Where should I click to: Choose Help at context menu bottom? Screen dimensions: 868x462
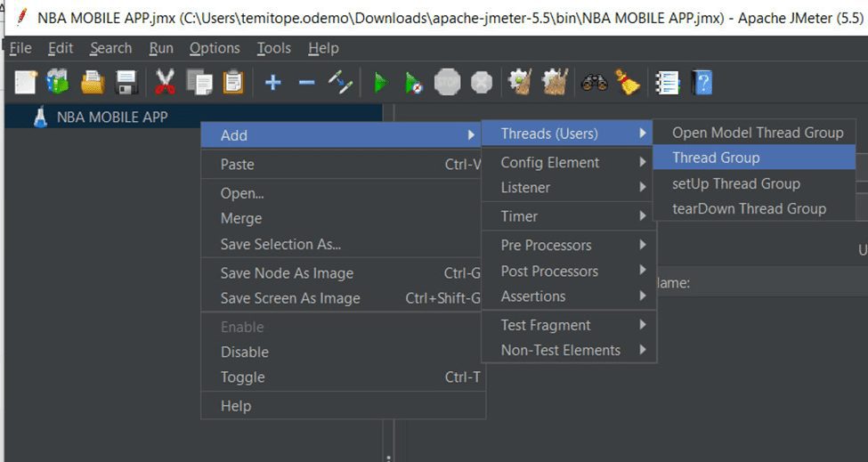342,406
